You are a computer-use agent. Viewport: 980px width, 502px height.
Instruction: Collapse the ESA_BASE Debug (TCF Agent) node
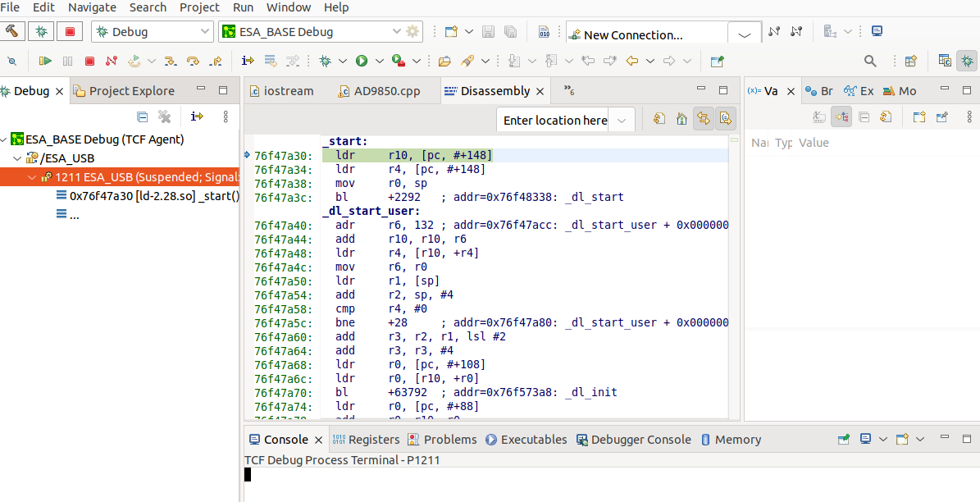4,139
